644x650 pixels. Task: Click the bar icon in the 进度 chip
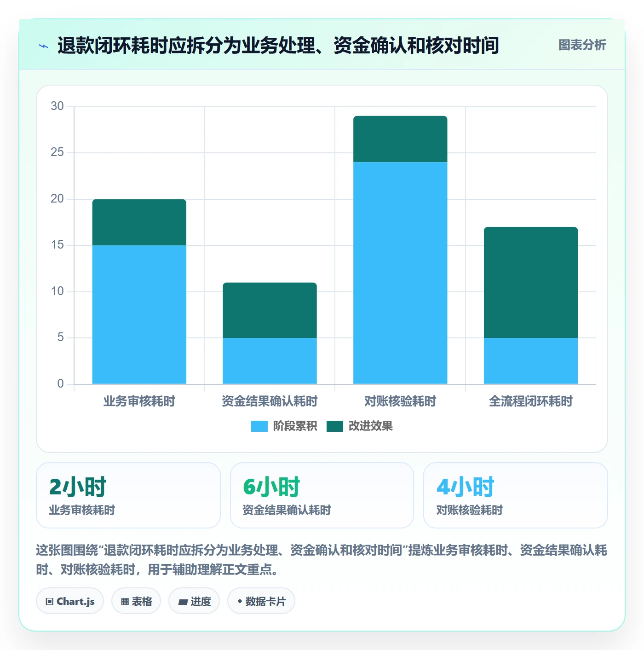[x=183, y=602]
